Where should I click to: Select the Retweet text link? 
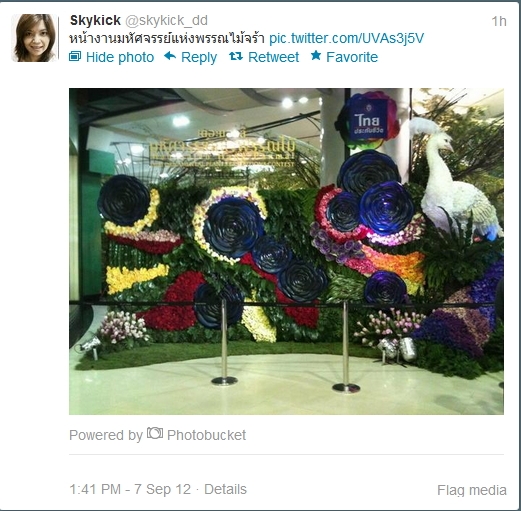pyautogui.click(x=273, y=57)
